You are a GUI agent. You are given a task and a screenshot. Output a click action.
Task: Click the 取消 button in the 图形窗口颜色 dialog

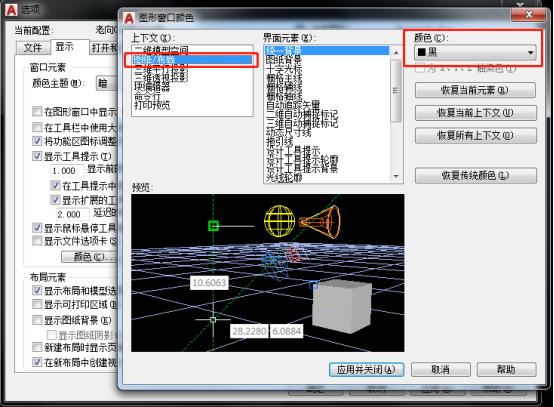point(441,370)
